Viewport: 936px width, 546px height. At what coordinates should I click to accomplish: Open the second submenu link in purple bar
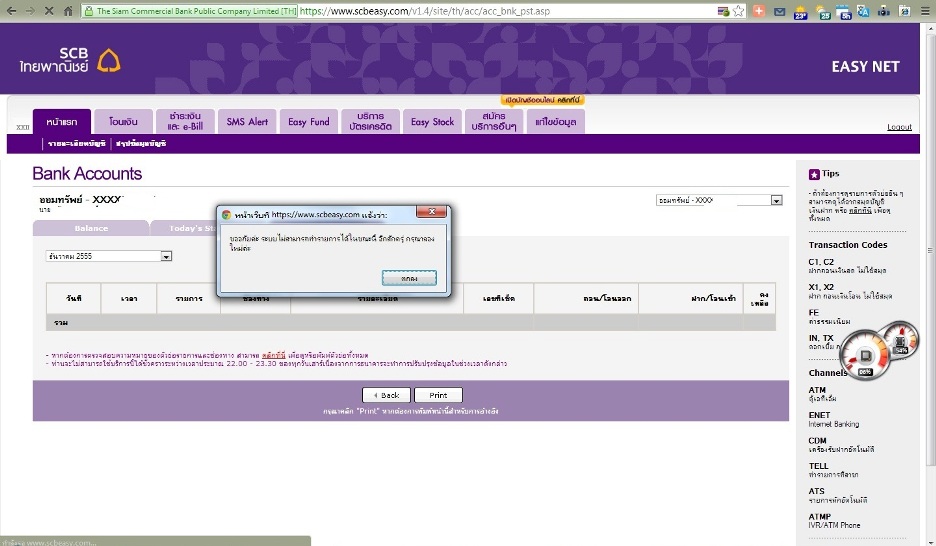coord(141,143)
